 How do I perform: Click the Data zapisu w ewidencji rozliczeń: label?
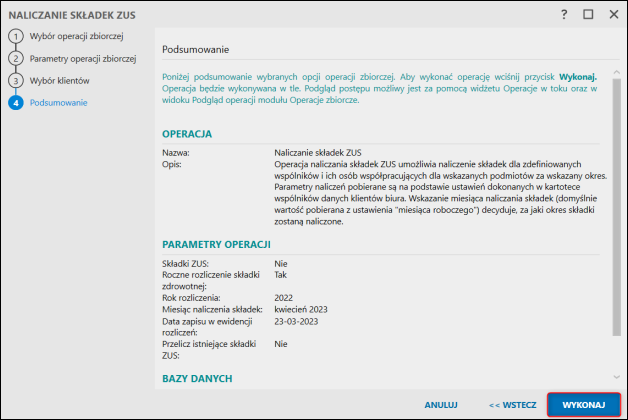coord(207,327)
